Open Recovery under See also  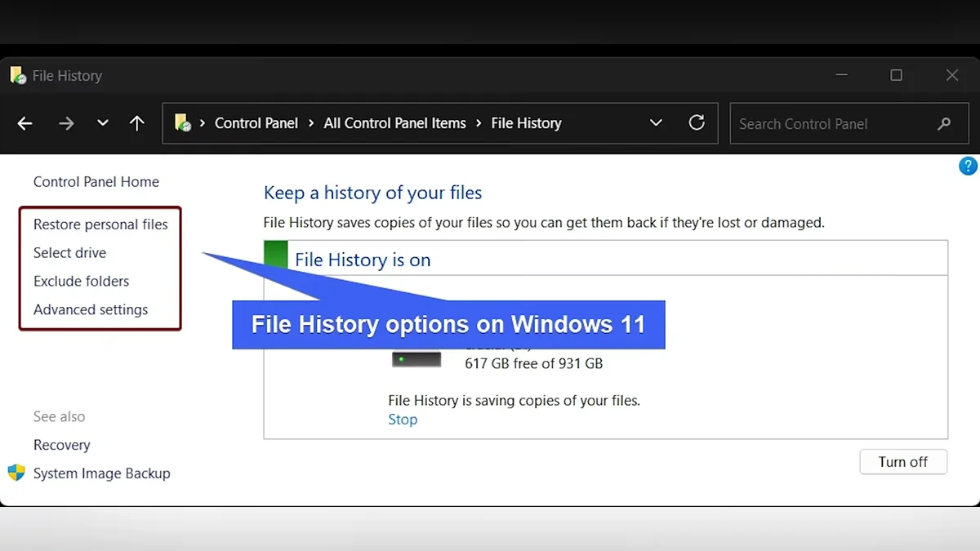(61, 445)
